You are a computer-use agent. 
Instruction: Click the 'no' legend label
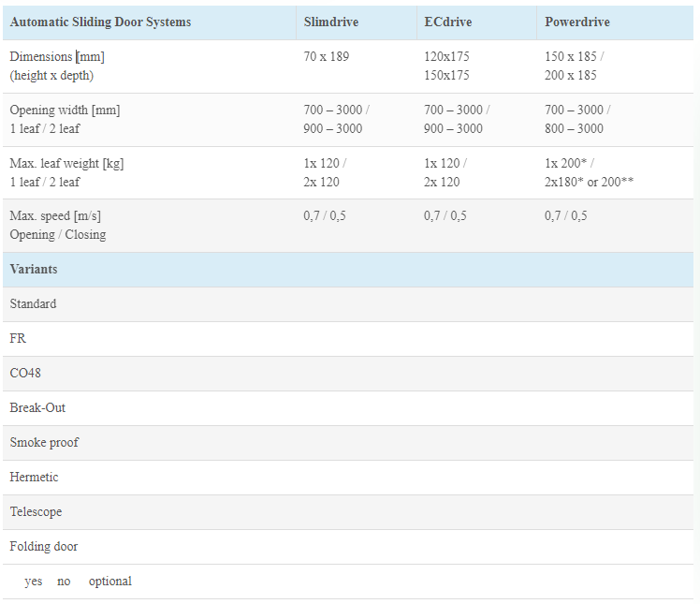pos(64,582)
